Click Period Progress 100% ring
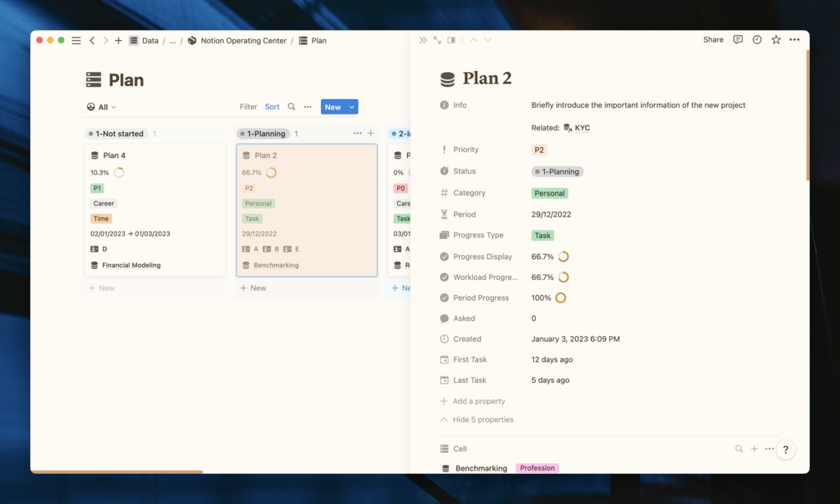The height and width of the screenshot is (504, 840). pos(560,298)
